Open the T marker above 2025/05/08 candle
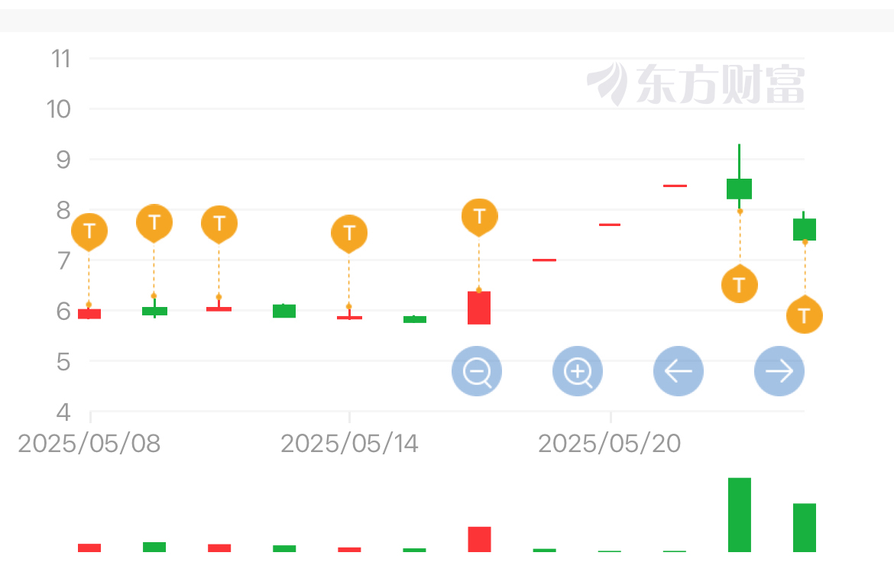The height and width of the screenshot is (588, 894). point(89,232)
